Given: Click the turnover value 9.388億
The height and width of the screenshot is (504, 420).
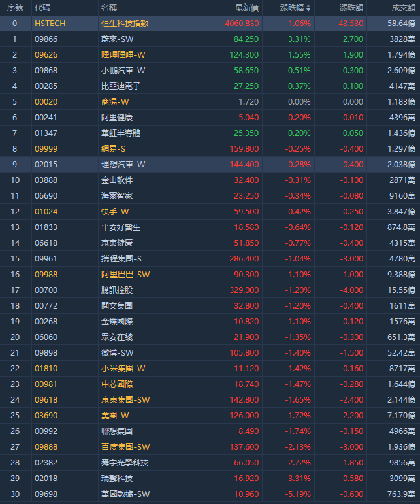Looking at the screenshot, I should (x=401, y=275).
